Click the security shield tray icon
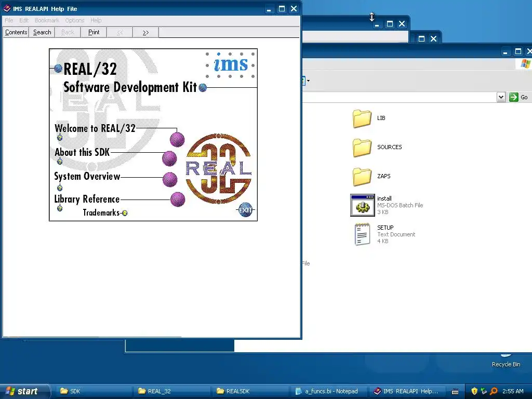 (x=474, y=391)
